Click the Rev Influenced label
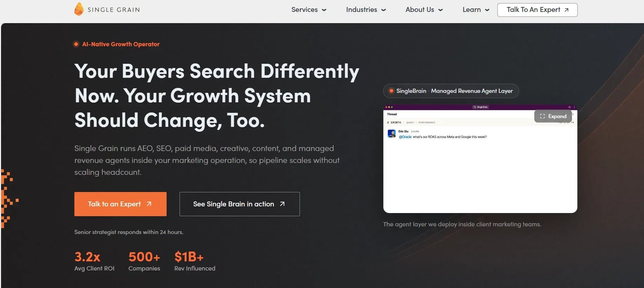 tap(195, 268)
